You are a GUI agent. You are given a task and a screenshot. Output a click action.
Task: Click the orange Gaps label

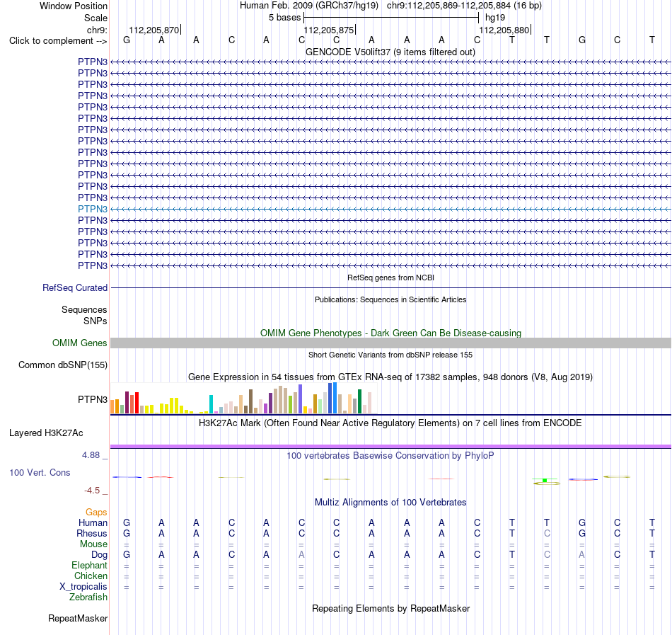96,513
